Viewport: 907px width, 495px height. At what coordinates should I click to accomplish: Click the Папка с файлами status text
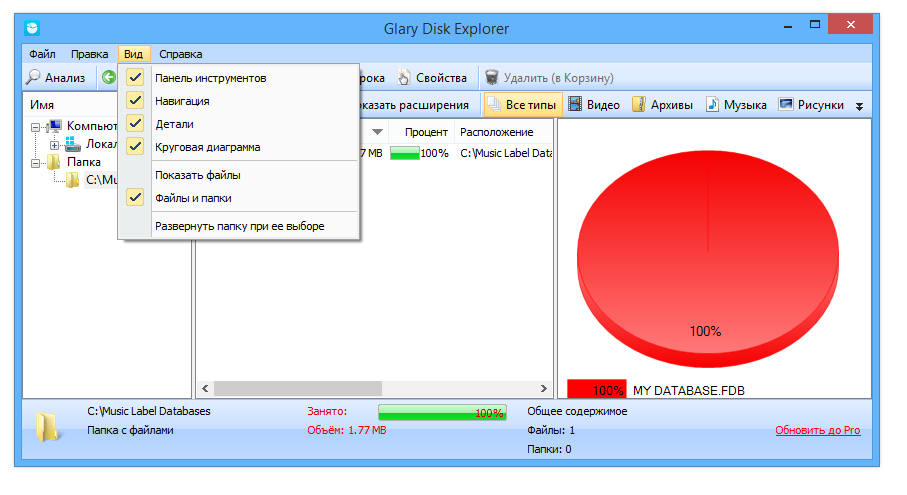coord(130,430)
